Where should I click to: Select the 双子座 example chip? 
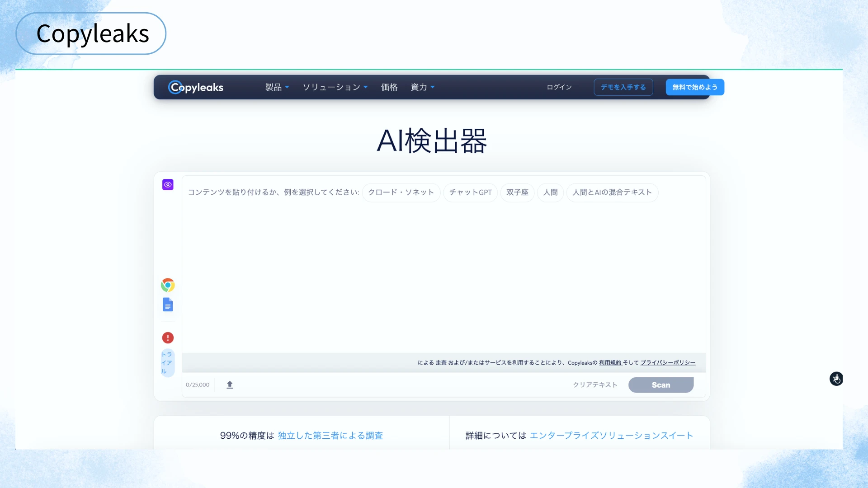(517, 192)
